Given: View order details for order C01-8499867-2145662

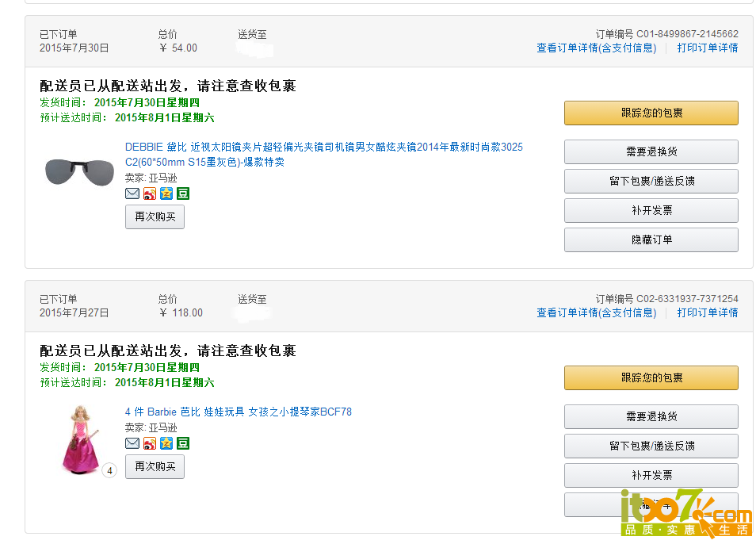Looking at the screenshot, I should click(x=597, y=48).
